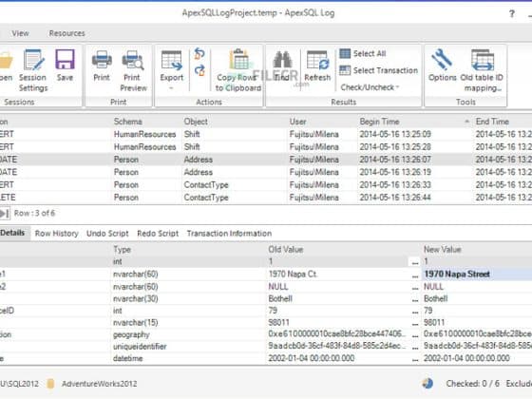The height and width of the screenshot is (399, 532).
Task: Expand ellipsis for old value 98011
Action: pyautogui.click(x=414, y=323)
